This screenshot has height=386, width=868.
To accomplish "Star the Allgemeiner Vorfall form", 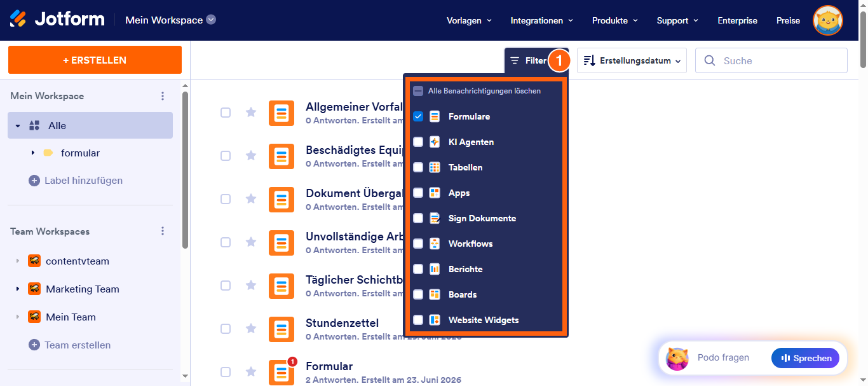I will (251, 113).
